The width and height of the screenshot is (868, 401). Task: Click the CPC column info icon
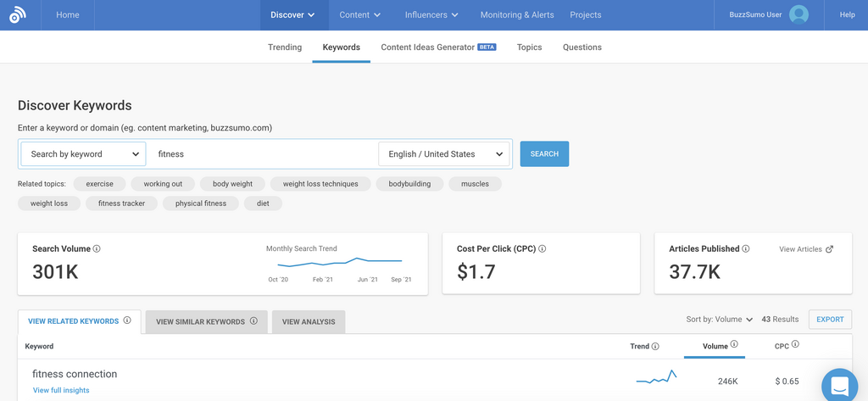[795, 345]
